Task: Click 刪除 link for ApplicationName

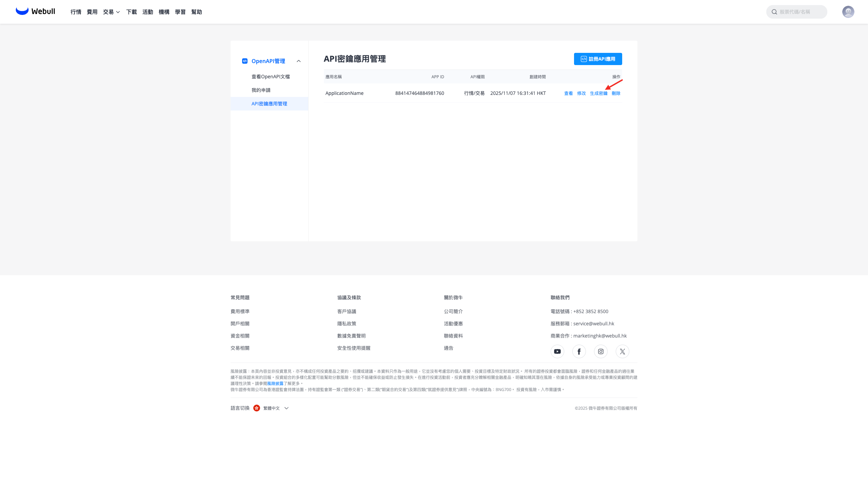Action: [616, 93]
